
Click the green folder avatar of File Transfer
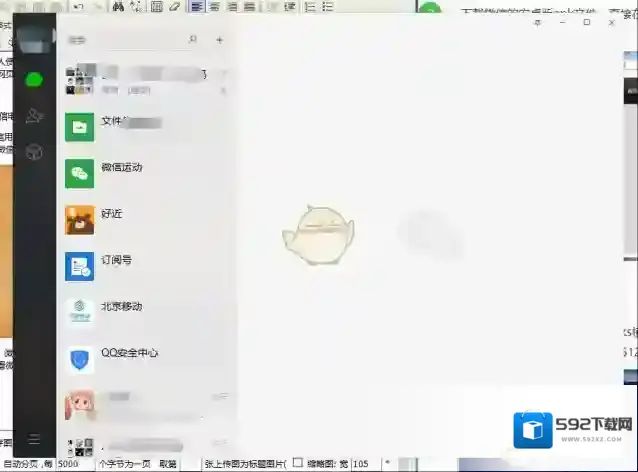(79, 127)
